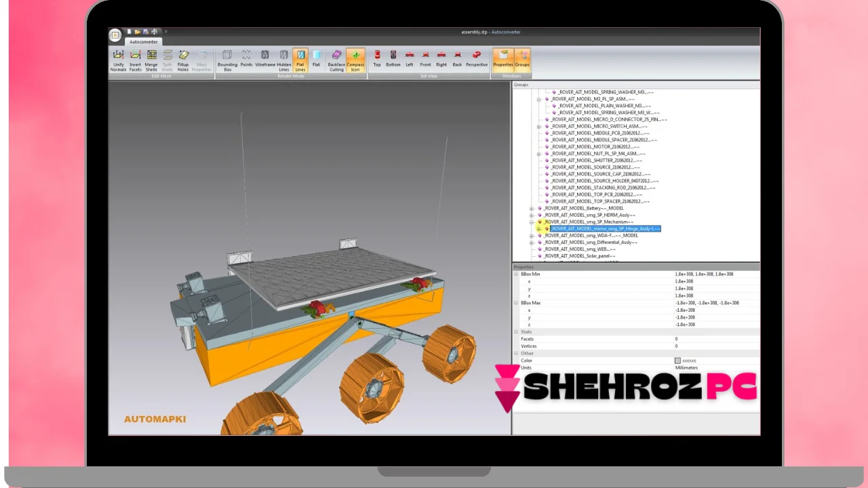The image size is (868, 488).
Task: Expand the Battery MODEL tree node
Action: pyautogui.click(x=532, y=208)
